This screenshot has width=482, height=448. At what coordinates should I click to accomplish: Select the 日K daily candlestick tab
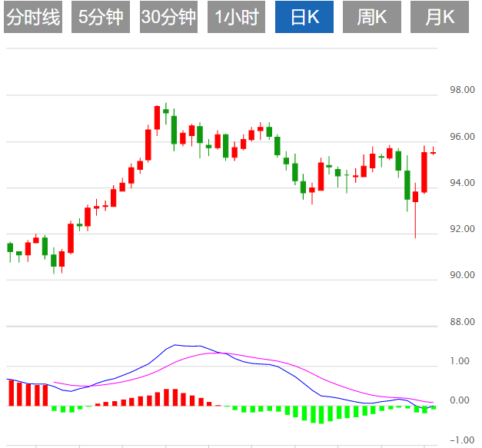(x=304, y=17)
